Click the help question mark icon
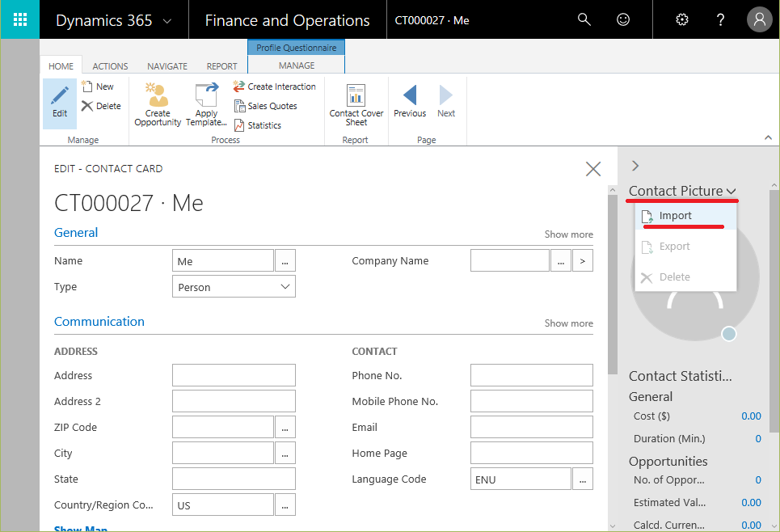 click(x=720, y=19)
